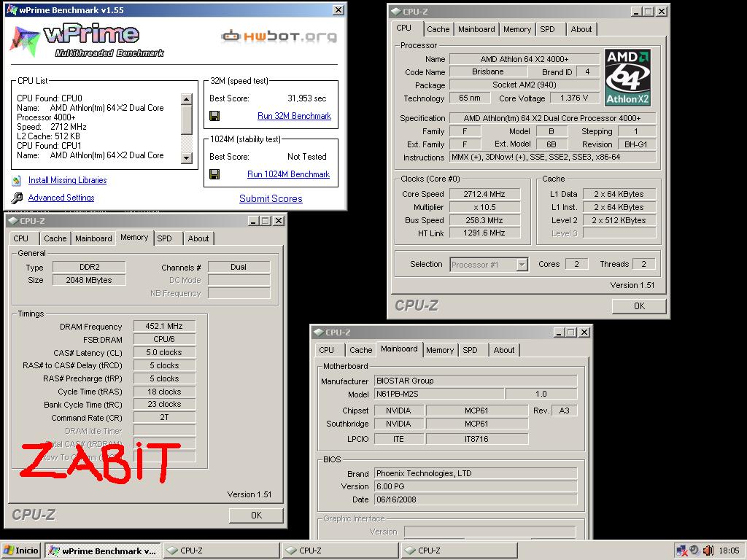Click the wrench icon for Advanced Settings
The height and width of the screenshot is (560, 747).
tap(17, 198)
